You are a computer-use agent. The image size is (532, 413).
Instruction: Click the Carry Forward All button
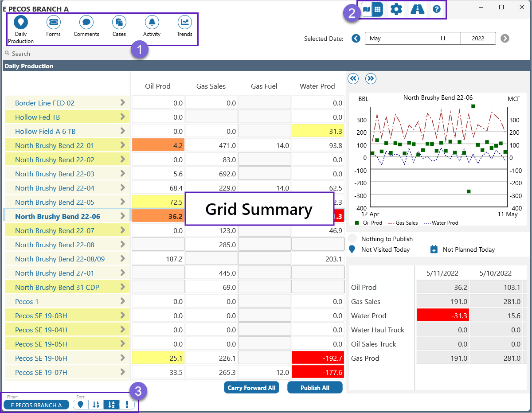tap(251, 388)
